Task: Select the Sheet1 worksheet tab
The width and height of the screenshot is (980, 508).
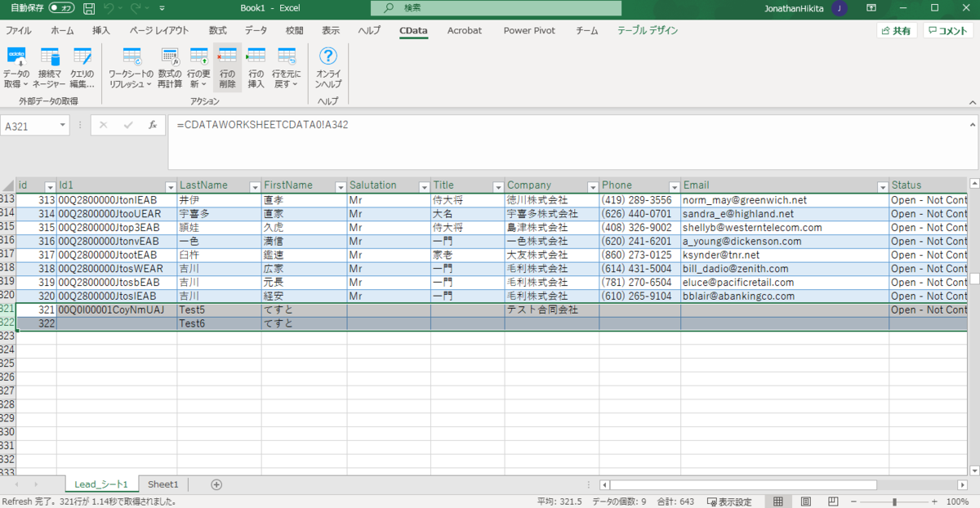Action: pyautogui.click(x=163, y=483)
